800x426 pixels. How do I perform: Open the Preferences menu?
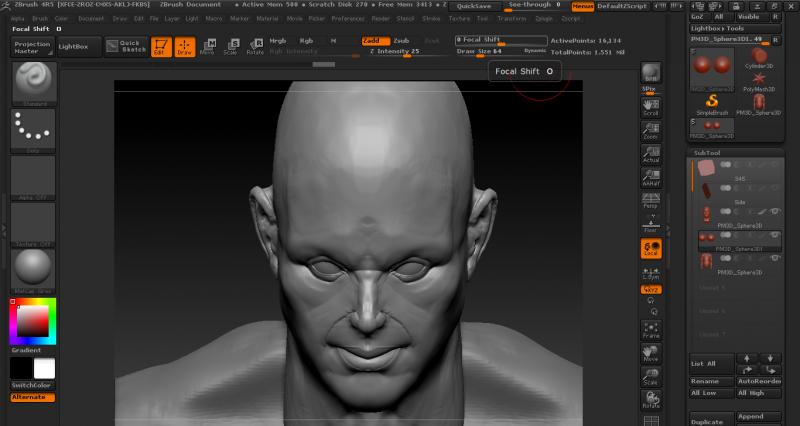click(x=348, y=18)
